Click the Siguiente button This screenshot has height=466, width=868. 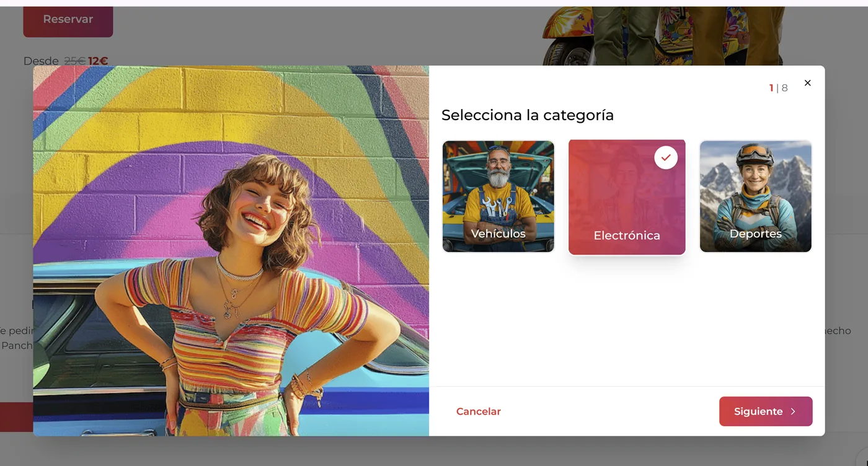pos(766,411)
